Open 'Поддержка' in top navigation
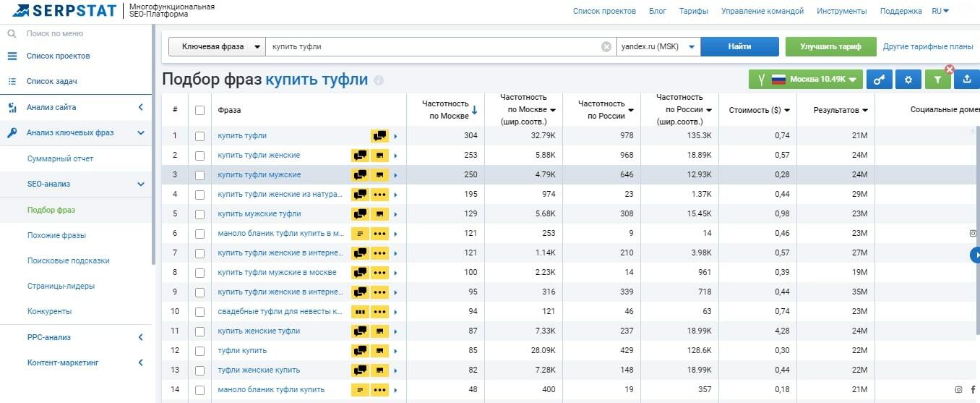 (x=901, y=11)
